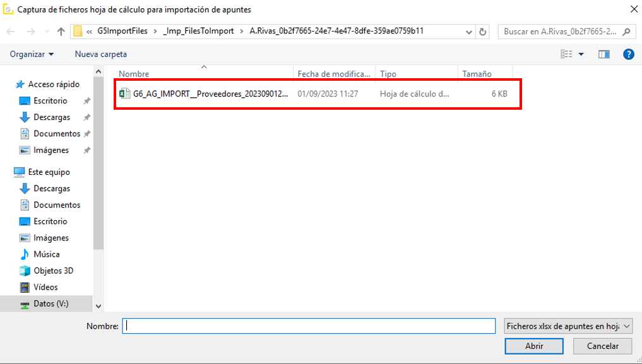Expand the address bar history dropdown
Screen dimensions: 642x364
click(468, 32)
